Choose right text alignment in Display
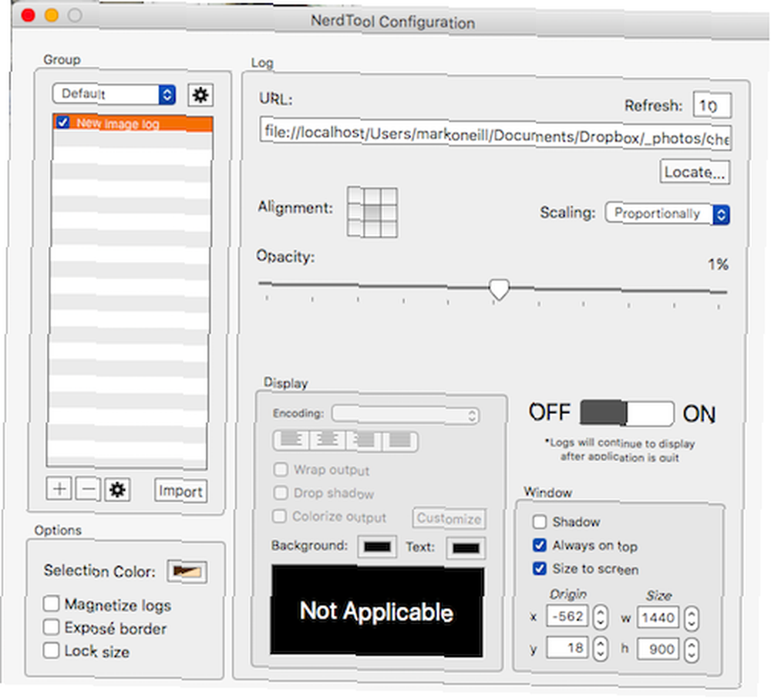 (x=364, y=440)
